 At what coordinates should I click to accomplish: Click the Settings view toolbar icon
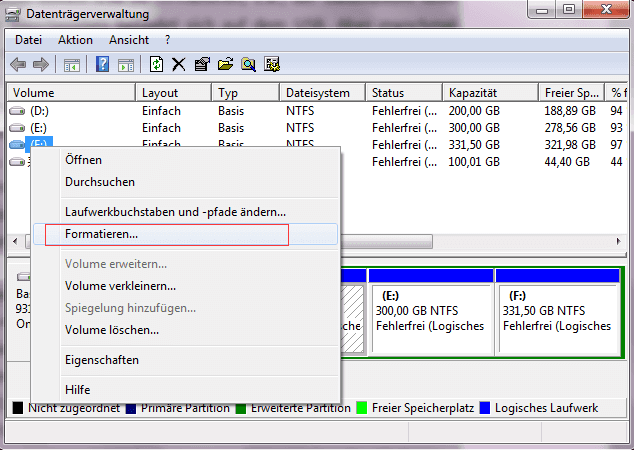tap(272, 64)
